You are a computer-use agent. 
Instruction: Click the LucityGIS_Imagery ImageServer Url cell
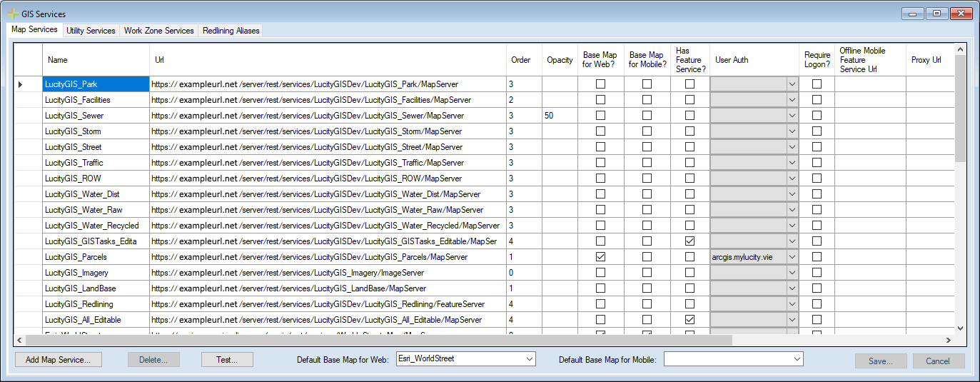click(328, 273)
